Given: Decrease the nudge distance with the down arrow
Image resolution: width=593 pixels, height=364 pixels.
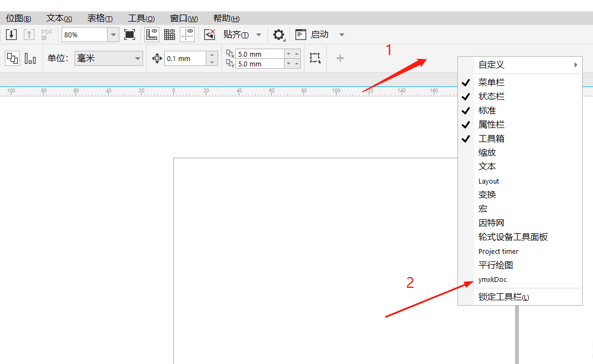Looking at the screenshot, I should click(x=212, y=62).
